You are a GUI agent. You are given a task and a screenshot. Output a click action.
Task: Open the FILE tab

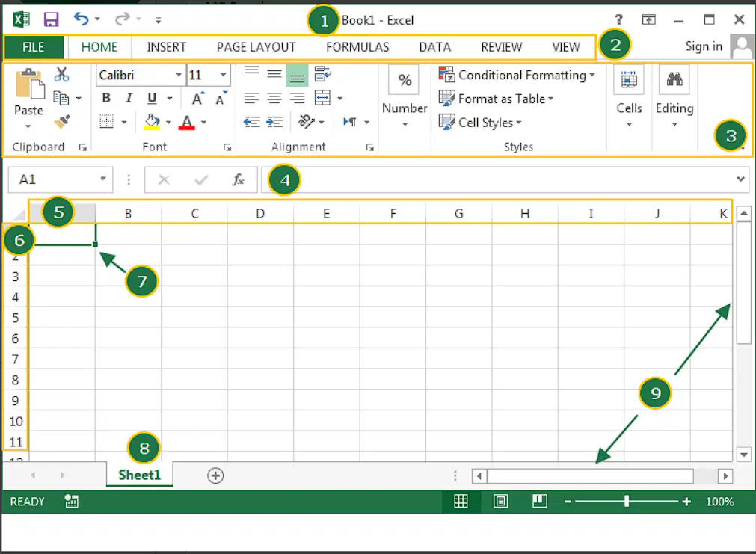pyautogui.click(x=33, y=47)
